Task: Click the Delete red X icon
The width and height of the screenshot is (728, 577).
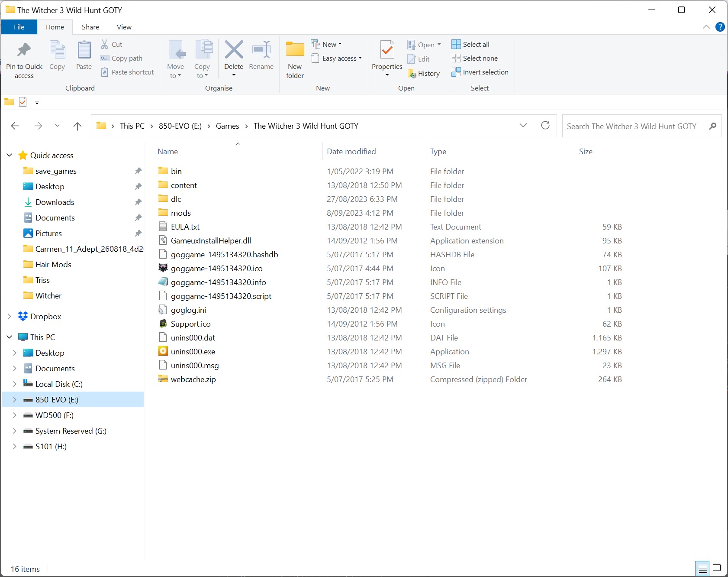Action: (234, 49)
